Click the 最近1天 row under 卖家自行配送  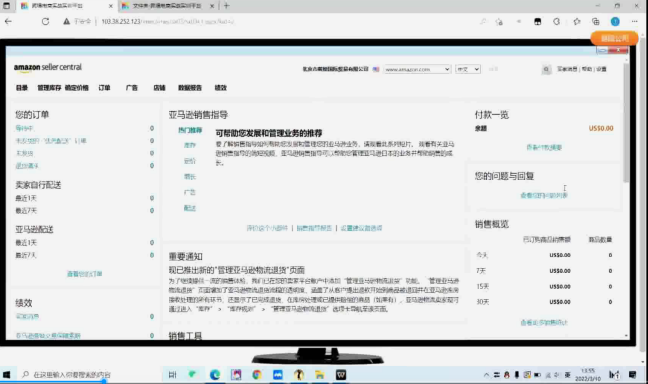[85, 198]
